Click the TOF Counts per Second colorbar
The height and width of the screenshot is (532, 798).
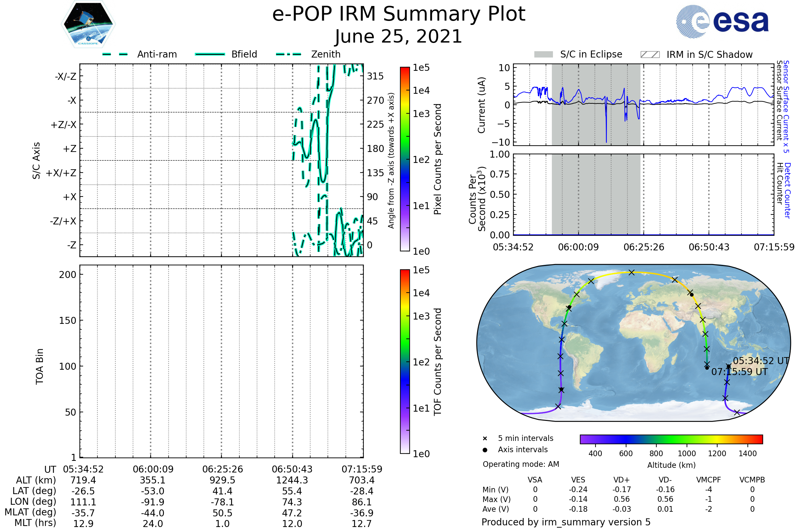(x=405, y=362)
